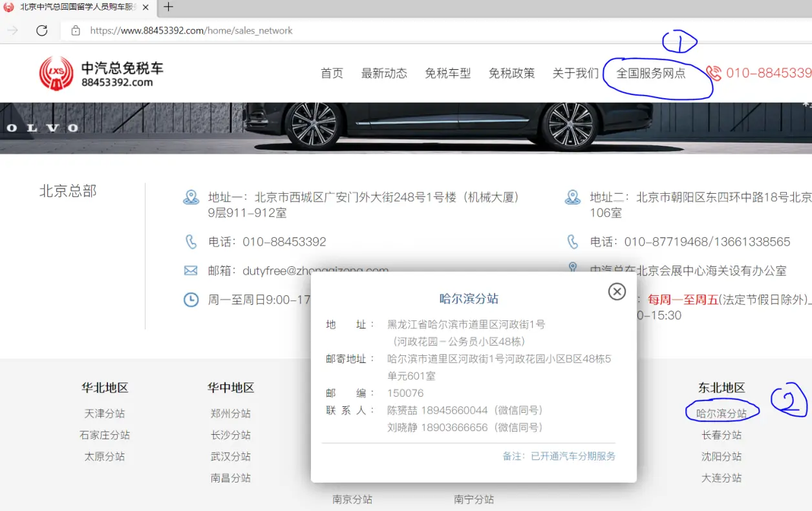Image resolution: width=812 pixels, height=511 pixels.
Task: Open a new browser tab
Action: click(x=168, y=7)
